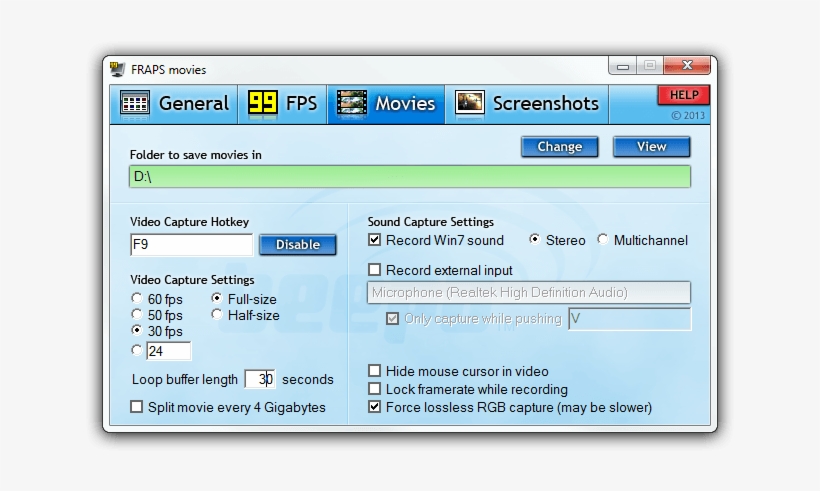Image resolution: width=820 pixels, height=491 pixels.
Task: Open the red HELP button
Action: point(683,95)
